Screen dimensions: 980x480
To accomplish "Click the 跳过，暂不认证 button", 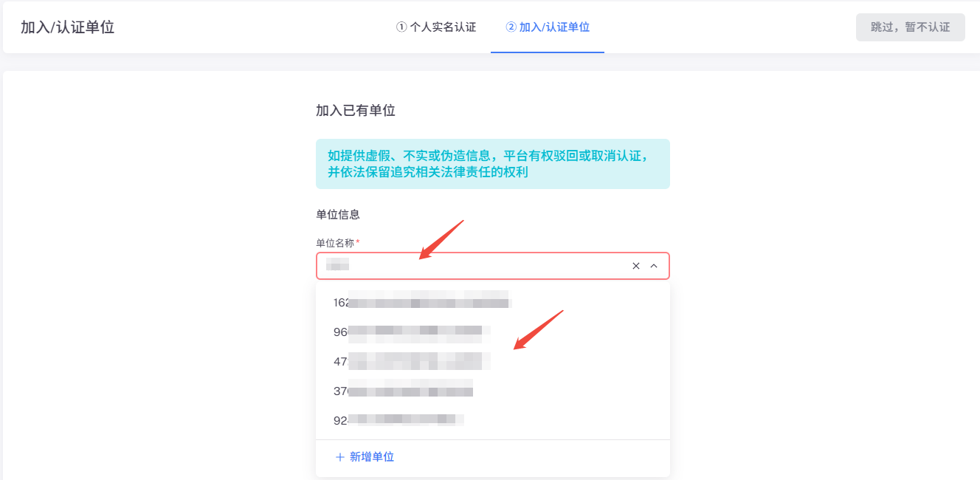I will 911,27.
